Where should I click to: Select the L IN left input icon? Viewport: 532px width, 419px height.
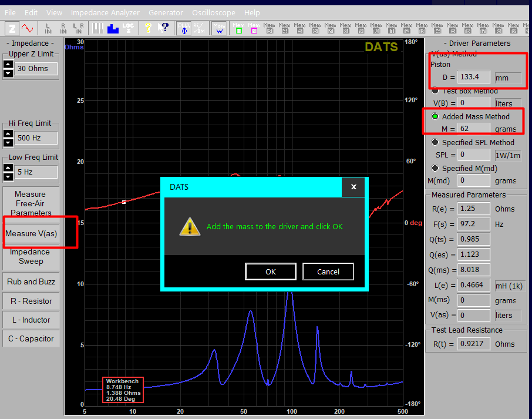pos(48,28)
